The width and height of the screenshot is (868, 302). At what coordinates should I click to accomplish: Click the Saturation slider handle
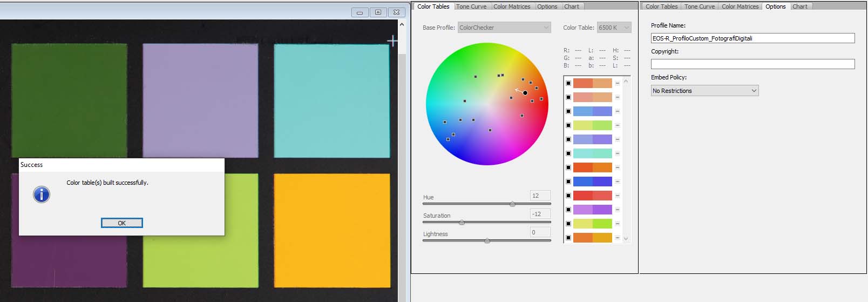(462, 222)
